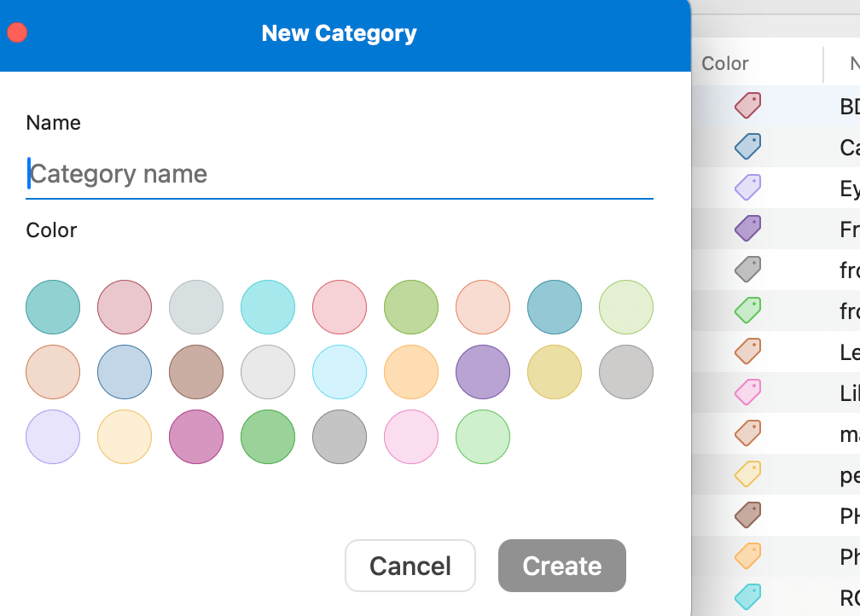Viewport: 860px width, 616px height.
Task: Click the purple tag icon in the Fr row
Action: (748, 228)
